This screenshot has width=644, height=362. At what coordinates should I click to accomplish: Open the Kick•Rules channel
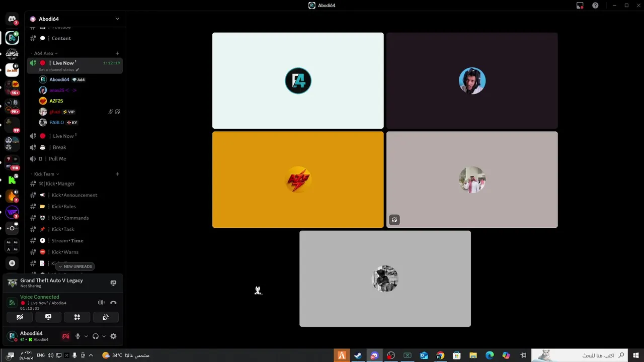point(74,207)
